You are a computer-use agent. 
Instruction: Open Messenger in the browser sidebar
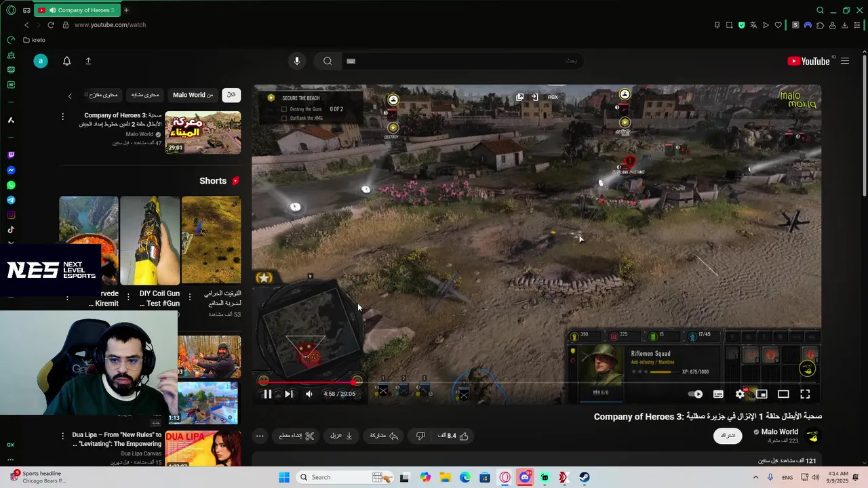click(11, 170)
